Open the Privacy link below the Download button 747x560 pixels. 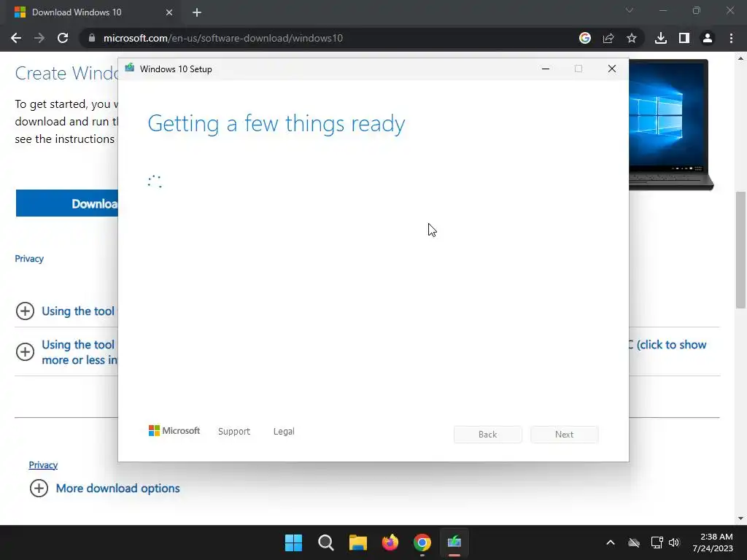click(29, 259)
